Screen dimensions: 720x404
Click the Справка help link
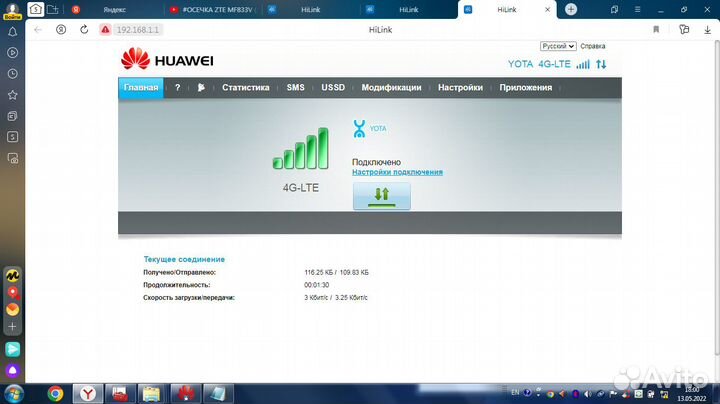(592, 46)
